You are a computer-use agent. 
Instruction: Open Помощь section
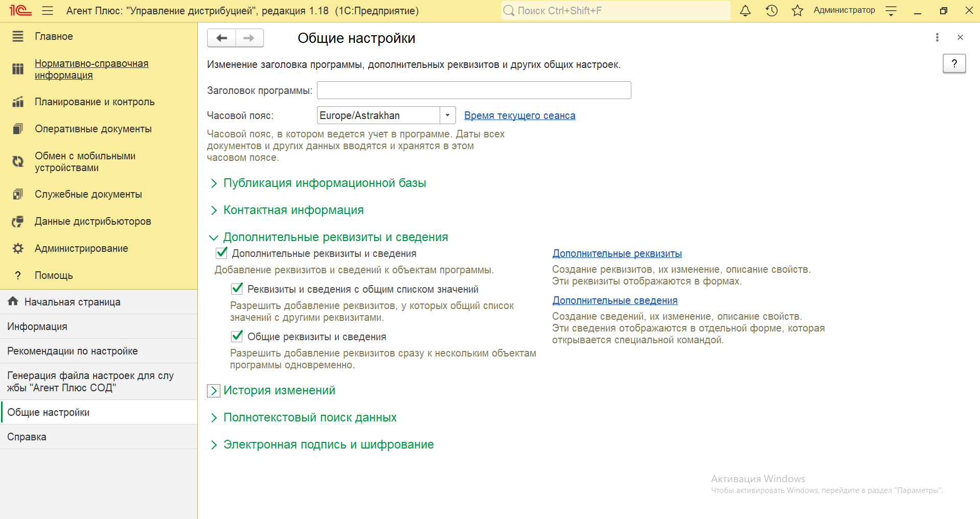[54, 275]
